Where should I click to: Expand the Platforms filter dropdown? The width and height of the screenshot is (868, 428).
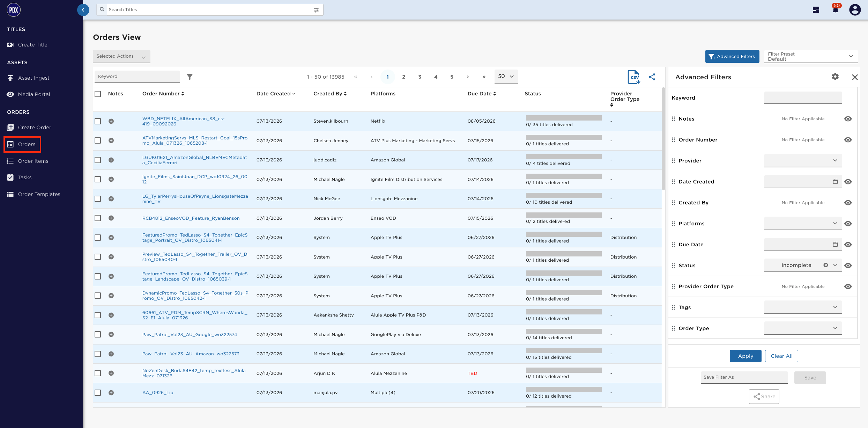803,223
